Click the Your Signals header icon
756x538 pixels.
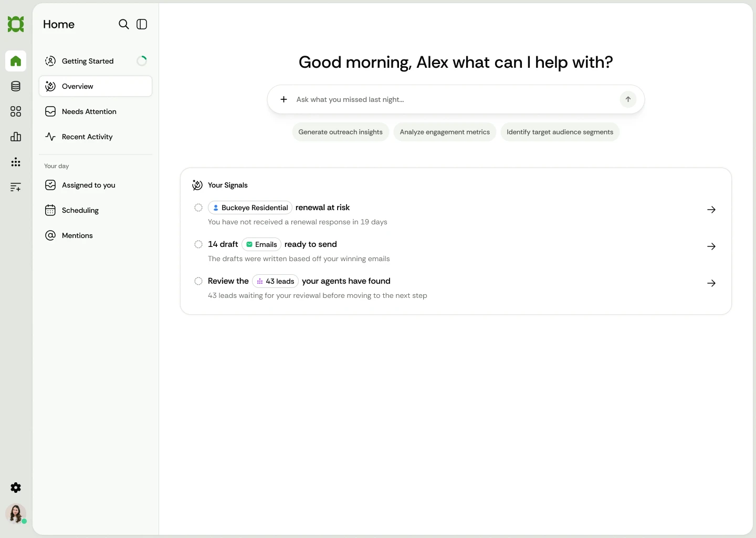197,185
